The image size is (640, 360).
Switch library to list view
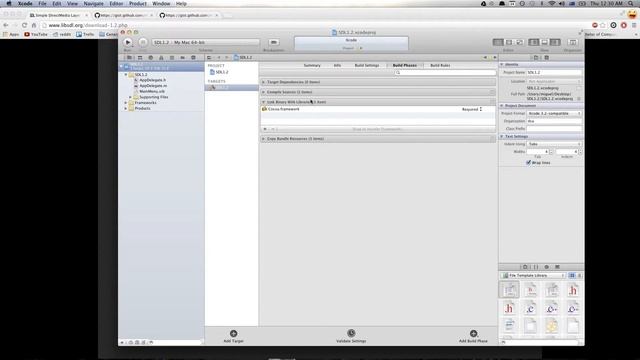(x=579, y=276)
